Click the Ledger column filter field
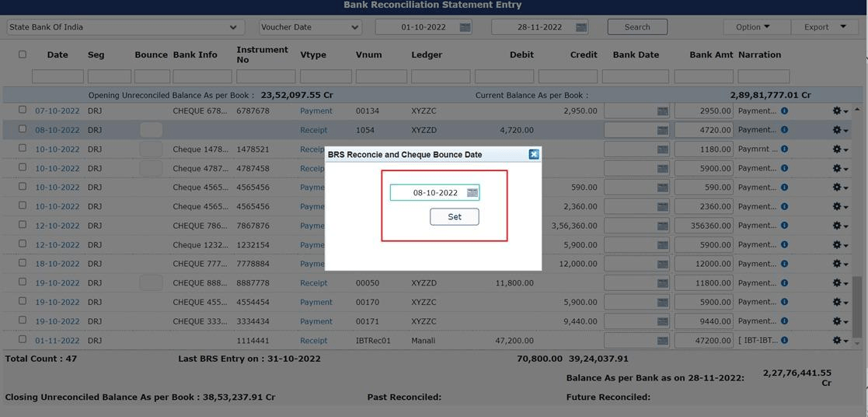The image size is (868, 417). point(440,76)
